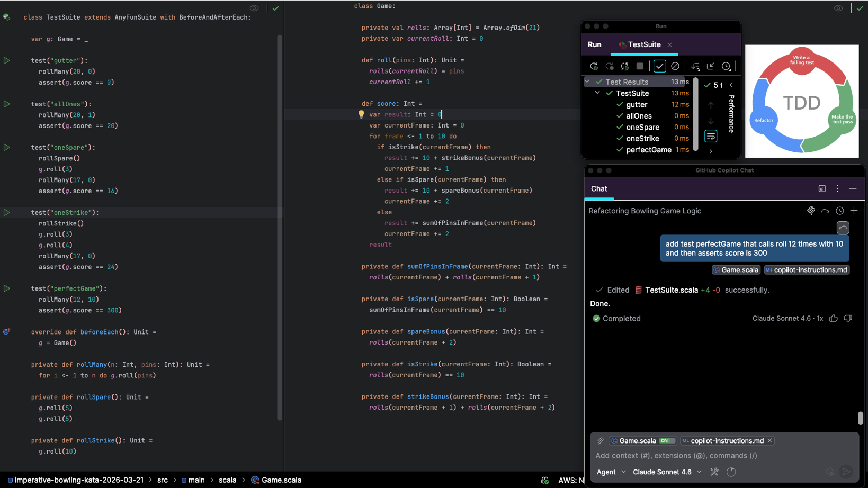Click the thumbs up feedback icon
Viewport: 868px width, 488px height.
[x=834, y=318]
